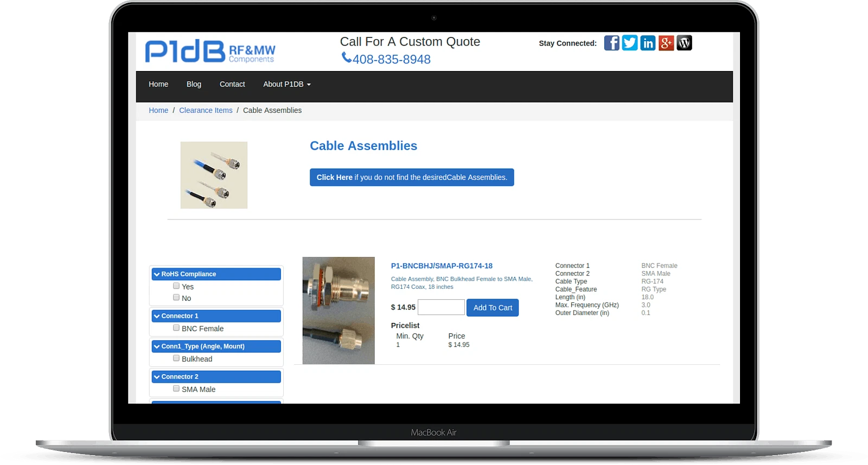
Task: Open the Facebook social icon
Action: (x=611, y=43)
